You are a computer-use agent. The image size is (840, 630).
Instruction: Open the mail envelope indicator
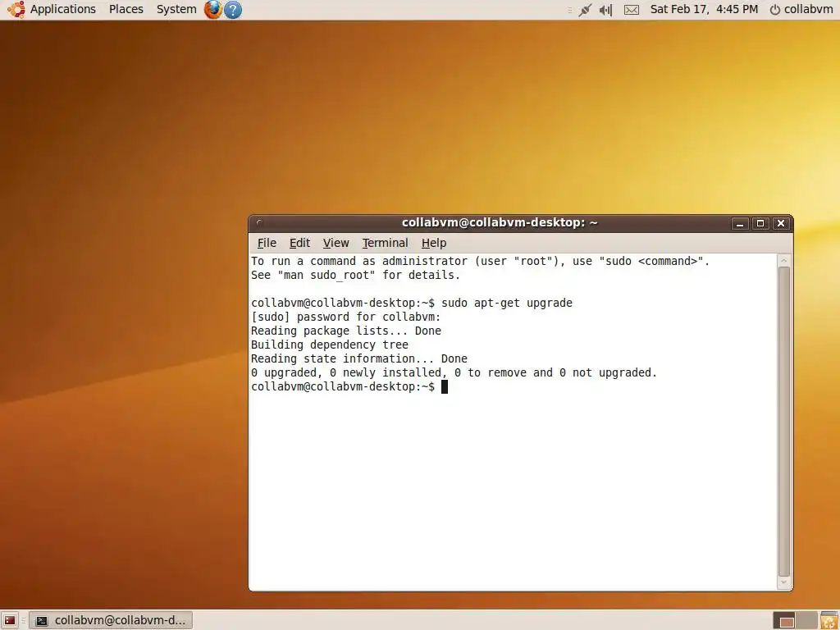click(x=632, y=10)
